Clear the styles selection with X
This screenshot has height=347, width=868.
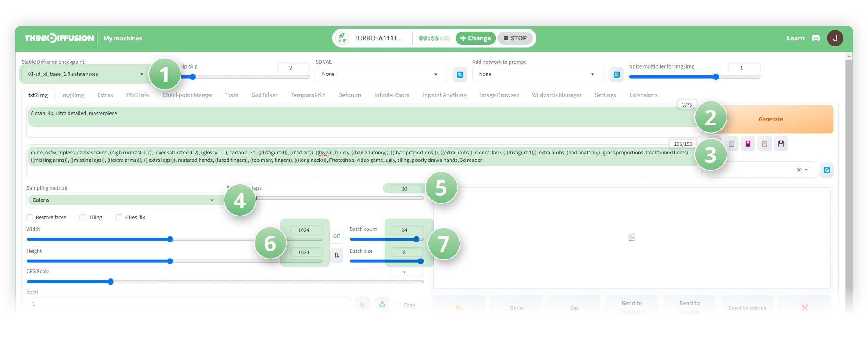pyautogui.click(x=799, y=170)
